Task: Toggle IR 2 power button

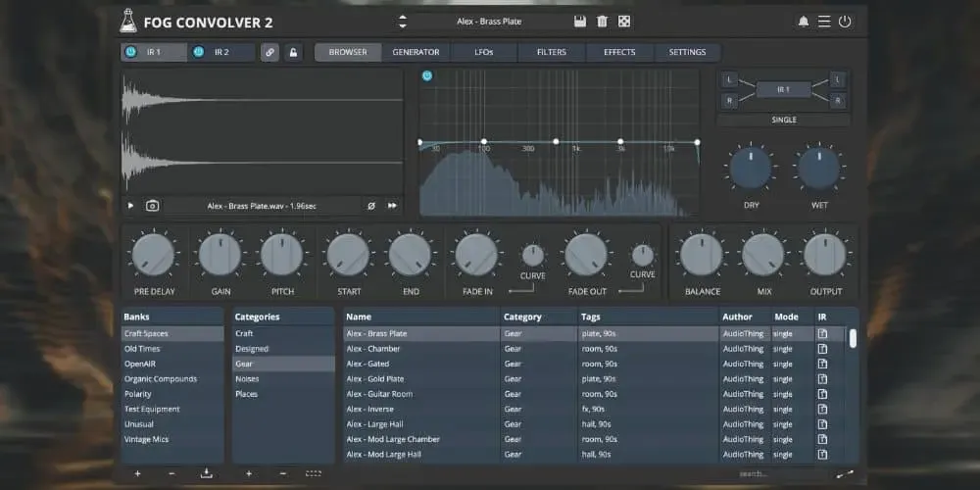Action: pyautogui.click(x=198, y=52)
